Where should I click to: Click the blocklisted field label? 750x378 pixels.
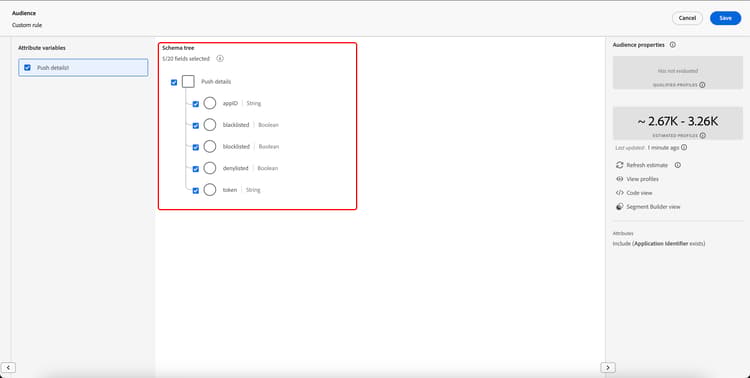tap(236, 146)
